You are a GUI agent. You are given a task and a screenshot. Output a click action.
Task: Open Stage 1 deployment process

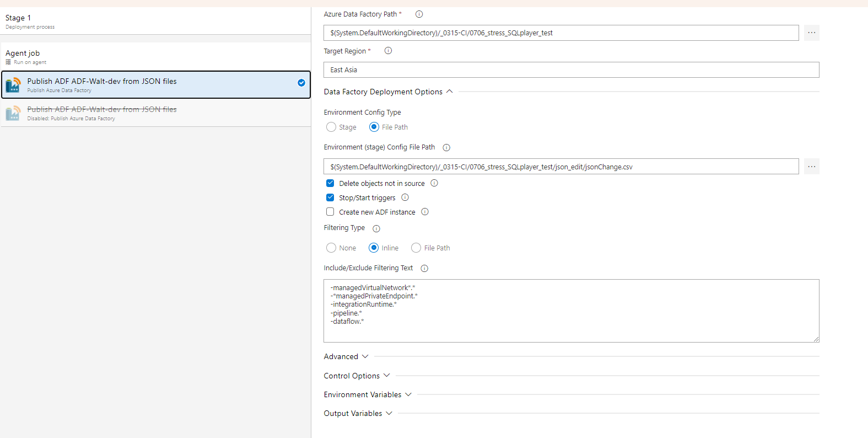pos(156,22)
